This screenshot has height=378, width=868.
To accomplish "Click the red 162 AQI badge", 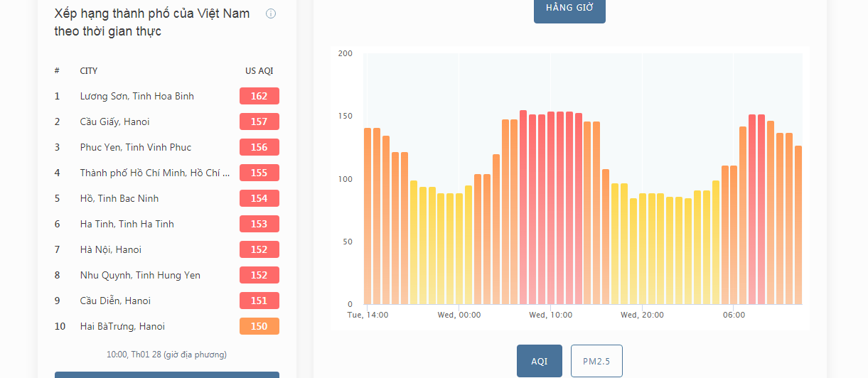I will (259, 96).
